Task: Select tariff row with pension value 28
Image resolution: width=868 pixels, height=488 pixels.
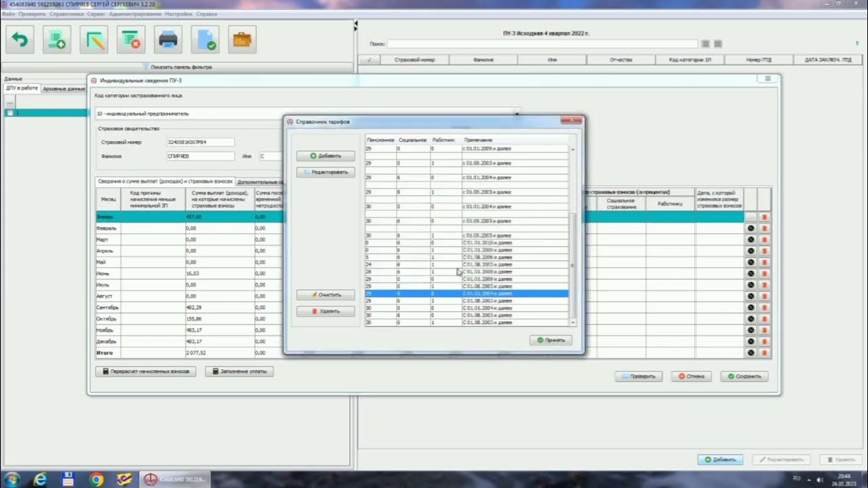Action: (467, 272)
